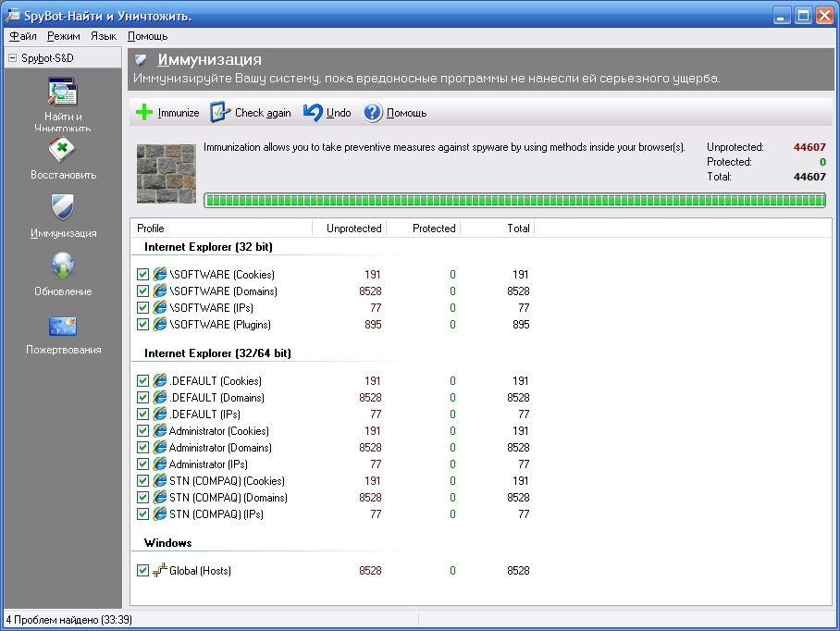Click the IE icon of STN (COMPAQ) (IPs)

[x=160, y=513]
